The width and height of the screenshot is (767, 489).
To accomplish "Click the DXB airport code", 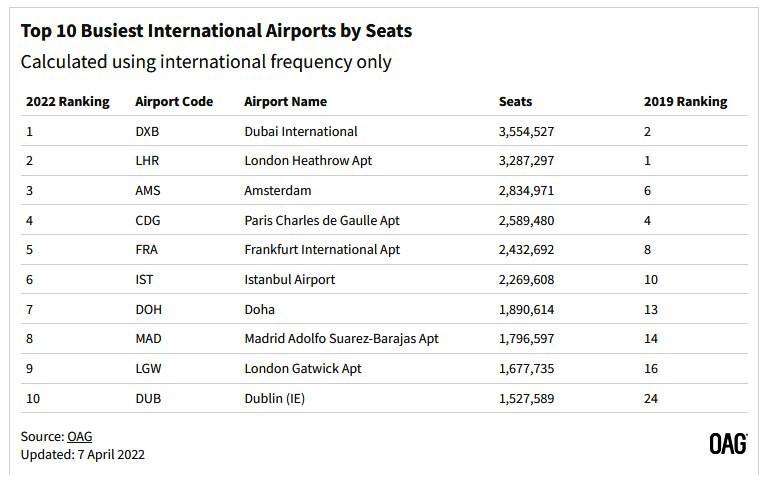I will [x=147, y=132].
